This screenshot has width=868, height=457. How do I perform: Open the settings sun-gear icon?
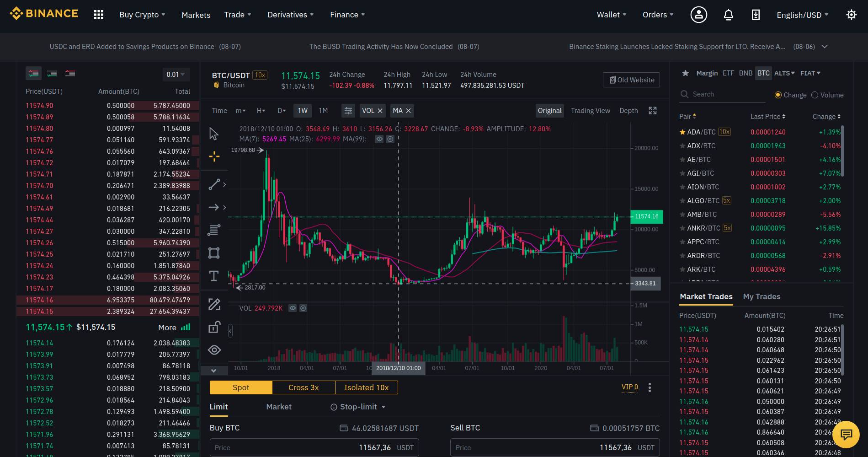click(x=851, y=15)
